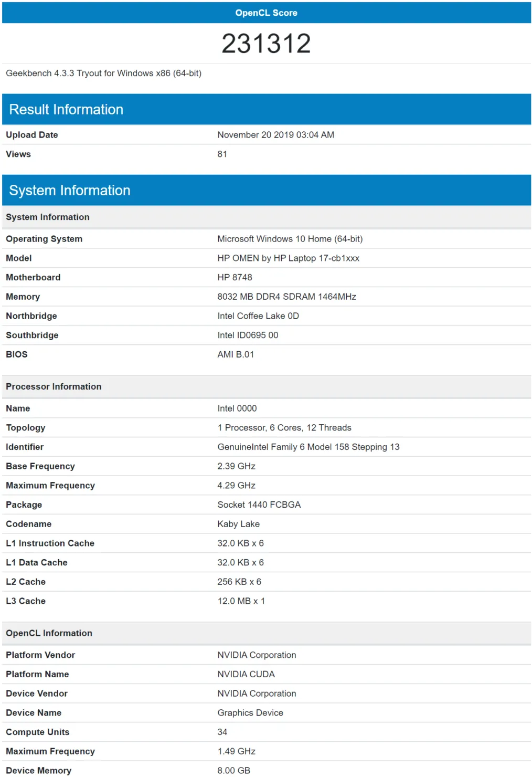The height and width of the screenshot is (777, 532).
Task: Click the Microsoft Windows 10 Home value
Action: pyautogui.click(x=290, y=239)
